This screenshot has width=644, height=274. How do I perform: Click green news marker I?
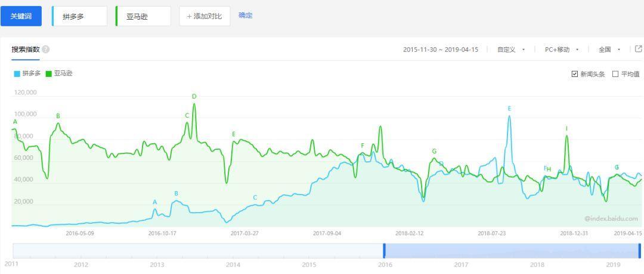(566, 128)
